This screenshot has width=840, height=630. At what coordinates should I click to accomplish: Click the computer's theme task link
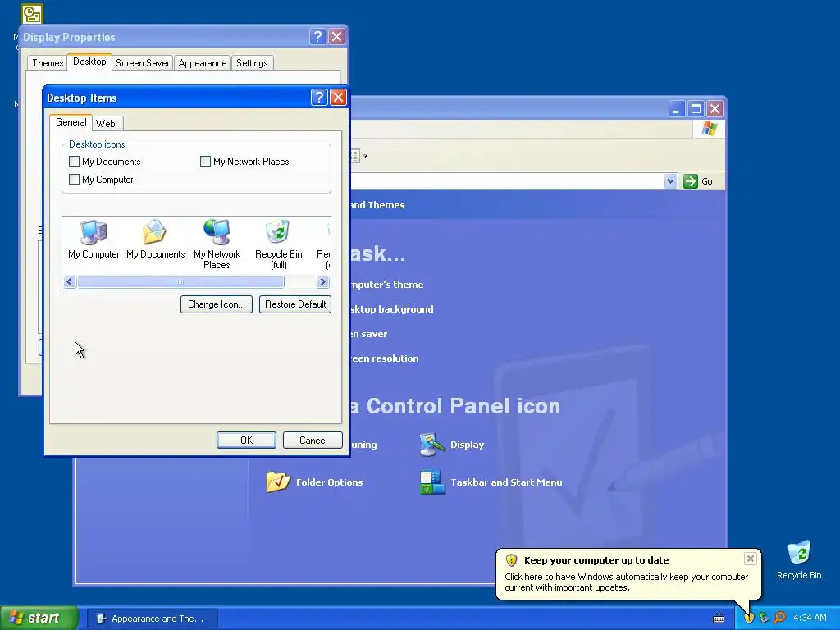tap(387, 285)
